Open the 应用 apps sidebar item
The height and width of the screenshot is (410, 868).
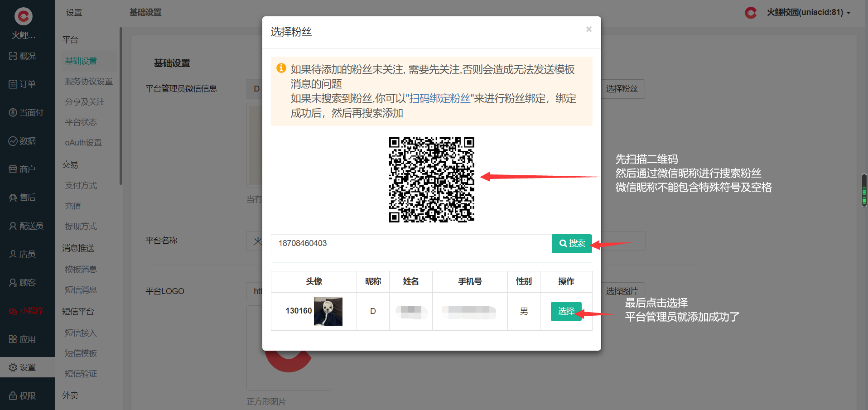coord(22,339)
